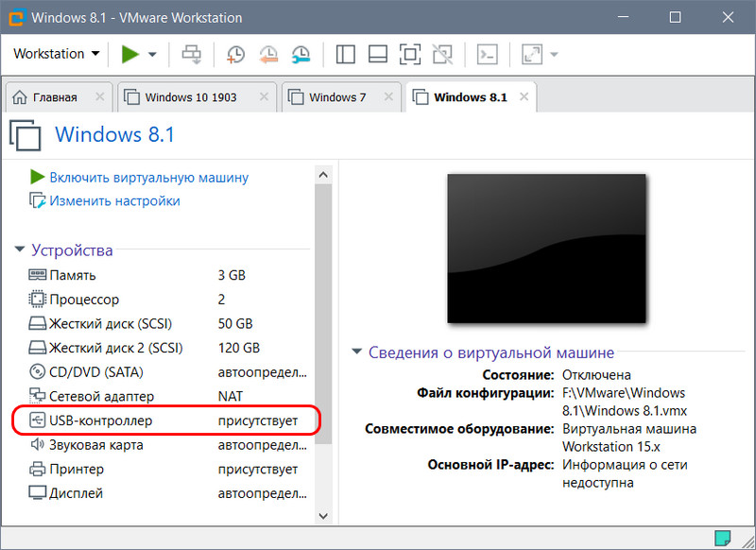756x550 pixels.
Task: Switch to Unity mode
Action: pos(442,54)
